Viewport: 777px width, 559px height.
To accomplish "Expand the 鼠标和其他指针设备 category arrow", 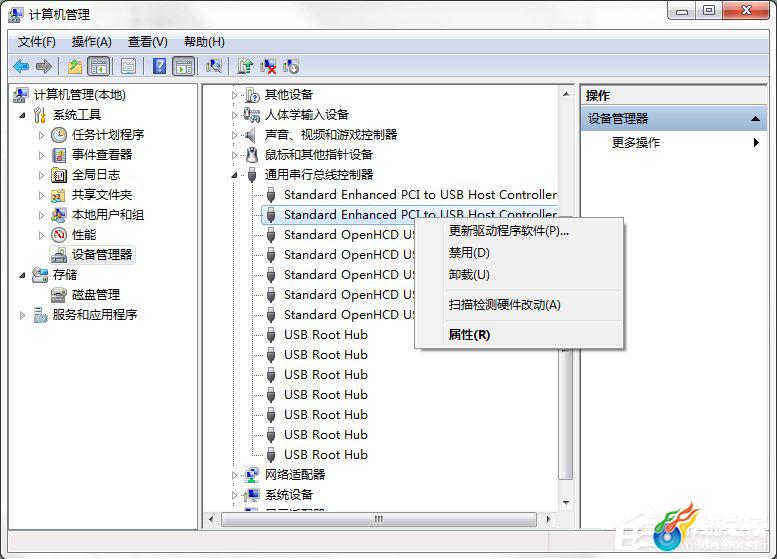I will click(x=234, y=155).
